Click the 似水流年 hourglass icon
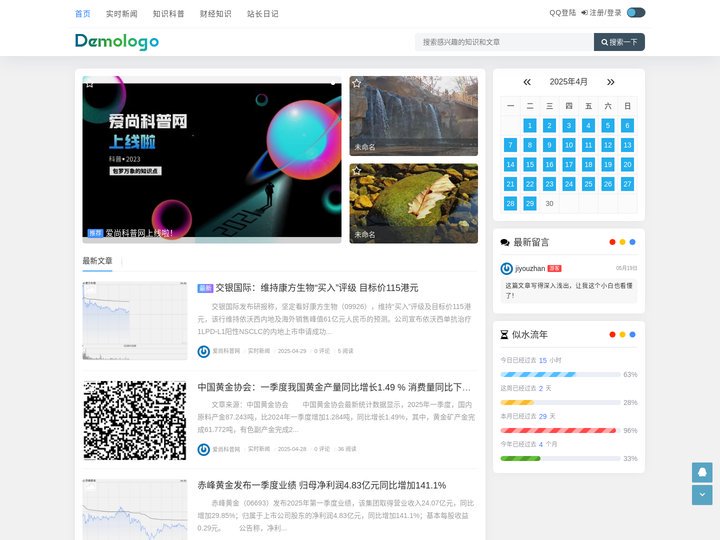 (x=504, y=335)
